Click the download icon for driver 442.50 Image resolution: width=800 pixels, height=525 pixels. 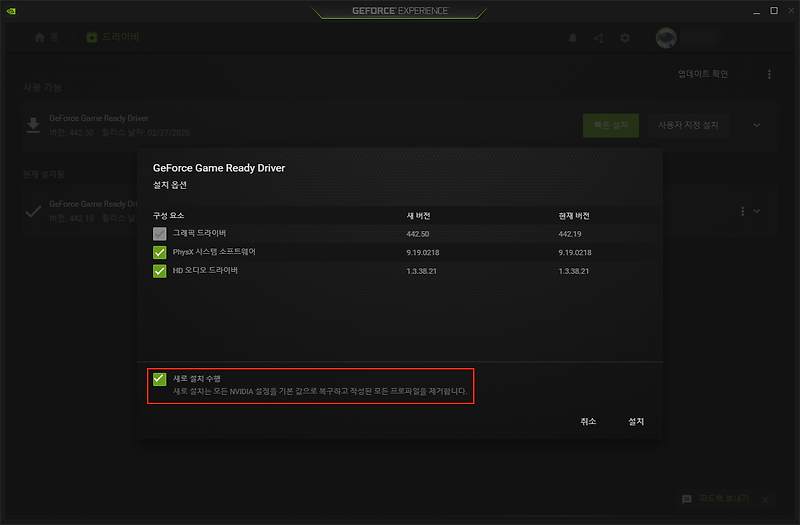click(33, 125)
